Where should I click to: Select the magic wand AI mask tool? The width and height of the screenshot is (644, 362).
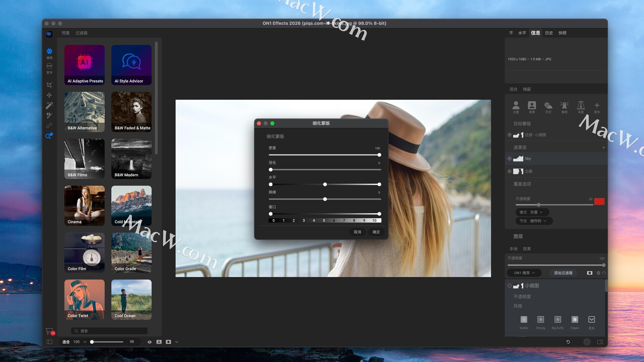click(x=49, y=105)
